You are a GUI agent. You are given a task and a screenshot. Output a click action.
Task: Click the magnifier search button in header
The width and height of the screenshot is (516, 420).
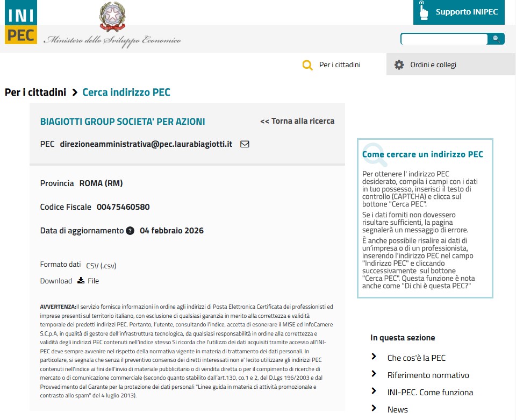click(x=496, y=39)
